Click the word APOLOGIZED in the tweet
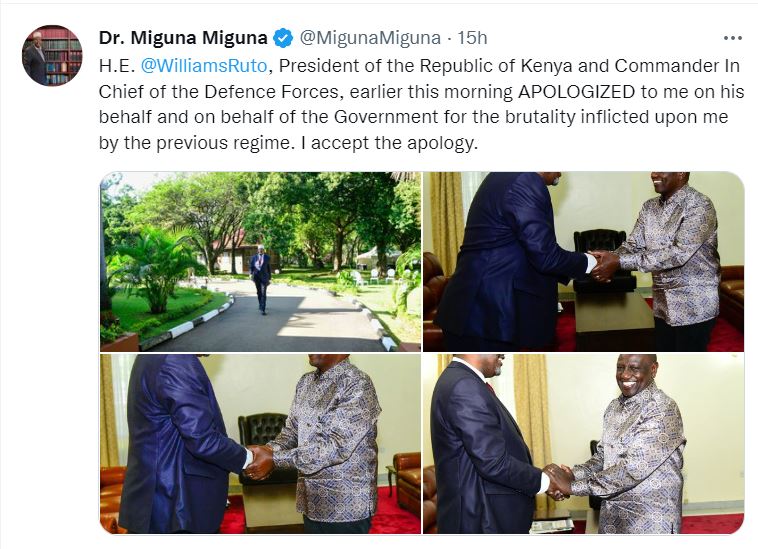 click(577, 92)
